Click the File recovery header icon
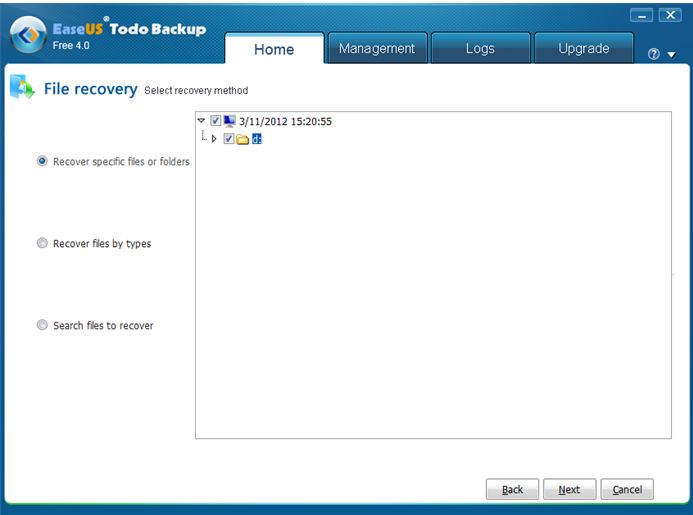This screenshot has width=693, height=515. (x=22, y=87)
